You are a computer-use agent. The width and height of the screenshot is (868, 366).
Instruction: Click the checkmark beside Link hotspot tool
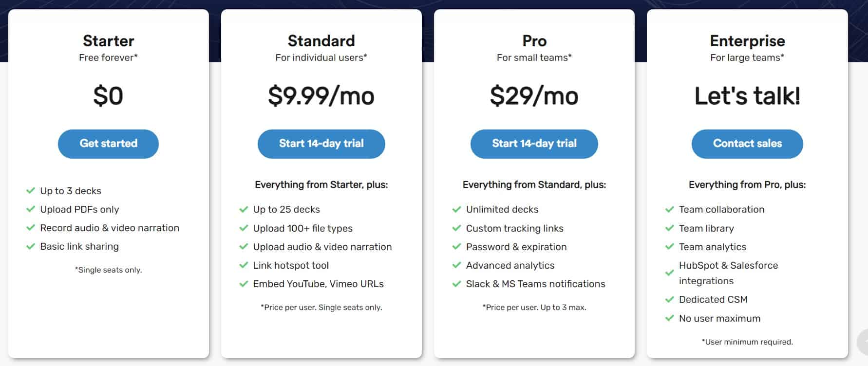(x=243, y=265)
